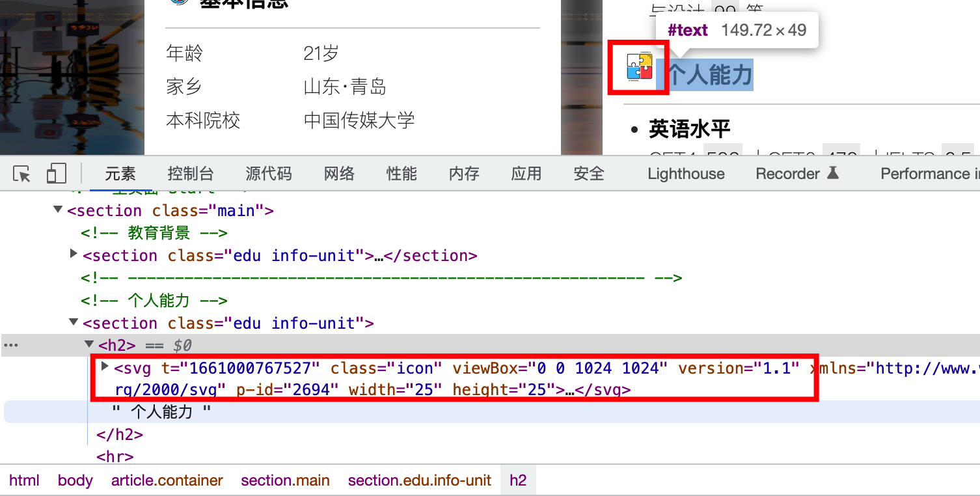
Task: Open the 性能 tab
Action: pos(402,174)
